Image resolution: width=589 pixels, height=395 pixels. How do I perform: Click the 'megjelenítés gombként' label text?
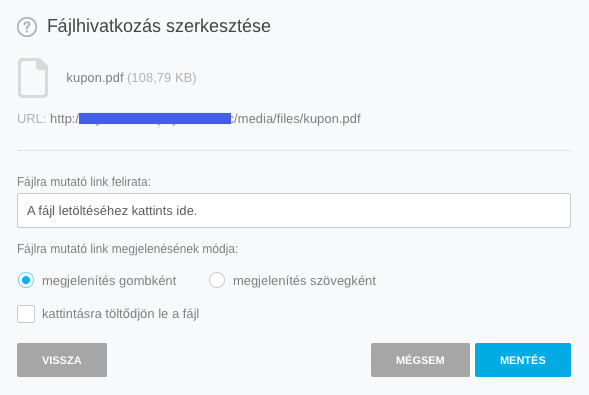109,281
